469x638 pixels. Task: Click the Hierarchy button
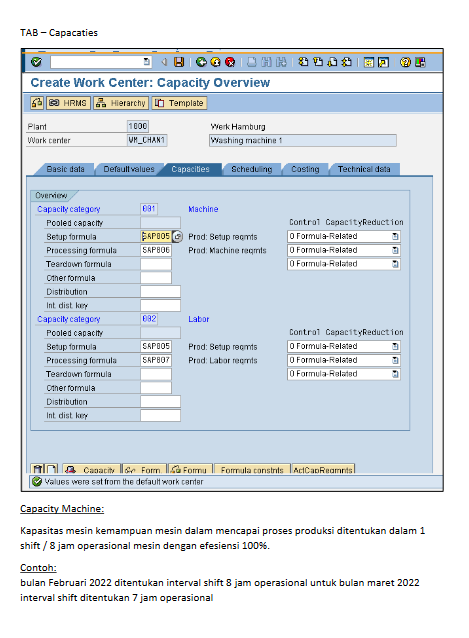(121, 103)
